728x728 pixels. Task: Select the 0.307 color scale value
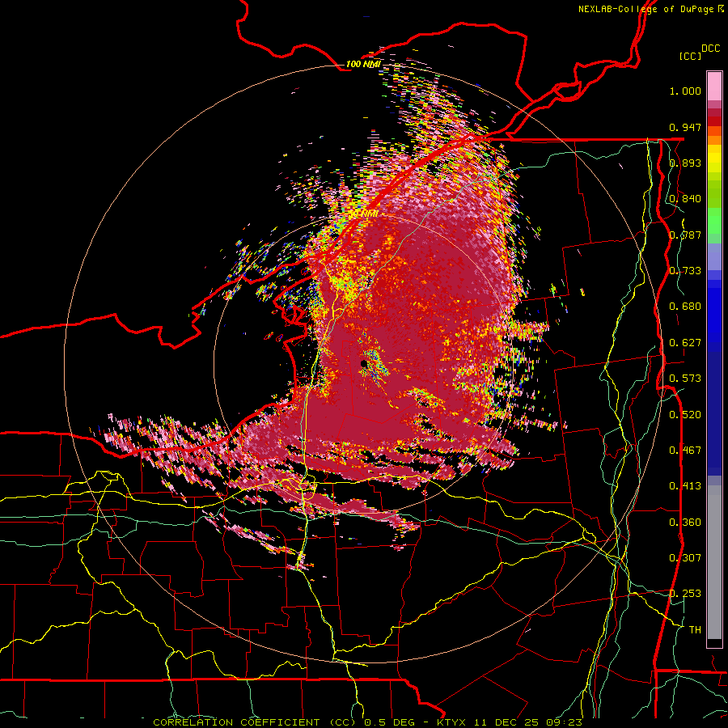pos(685,557)
